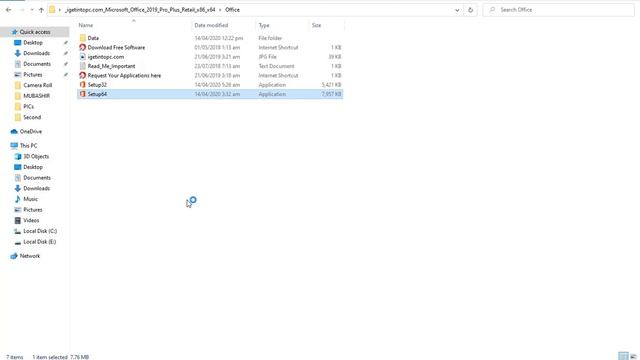This screenshot has width=640, height=360.
Task: Click the Read_Me_Important file name
Action: click(x=111, y=66)
